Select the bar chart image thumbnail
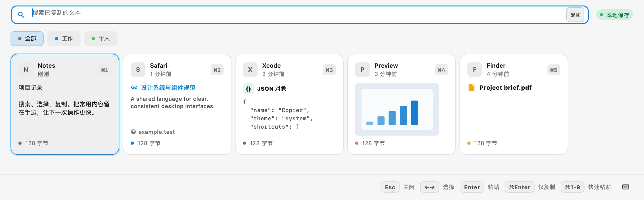 (397, 109)
